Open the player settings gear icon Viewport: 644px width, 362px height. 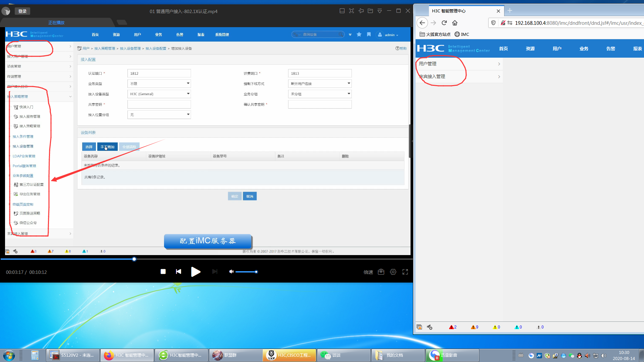(x=393, y=272)
